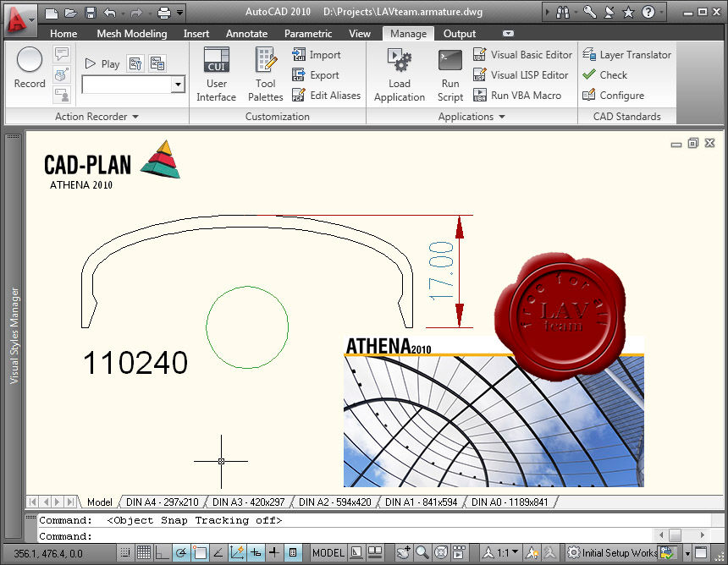Plot the drawing with the printer icon
This screenshot has height=565, width=728.
tap(164, 13)
